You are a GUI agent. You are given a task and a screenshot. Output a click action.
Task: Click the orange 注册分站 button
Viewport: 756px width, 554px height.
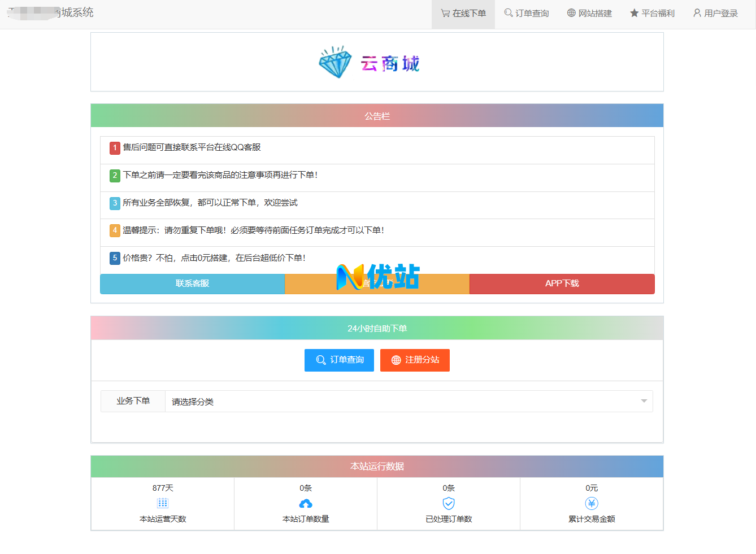coord(415,360)
